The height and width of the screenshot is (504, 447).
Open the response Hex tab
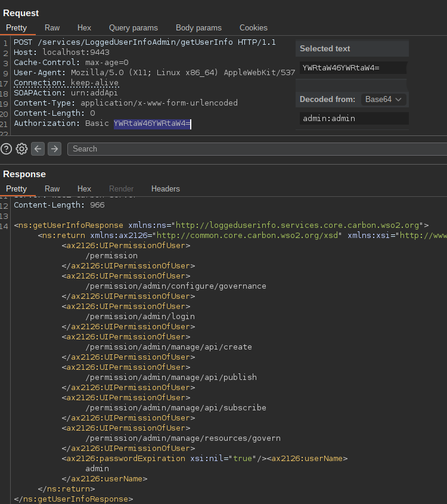point(84,189)
